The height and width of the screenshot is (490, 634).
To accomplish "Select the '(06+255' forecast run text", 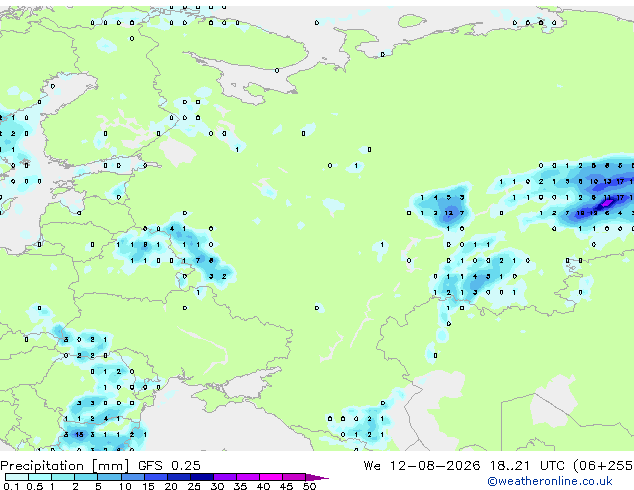I will point(603,466).
